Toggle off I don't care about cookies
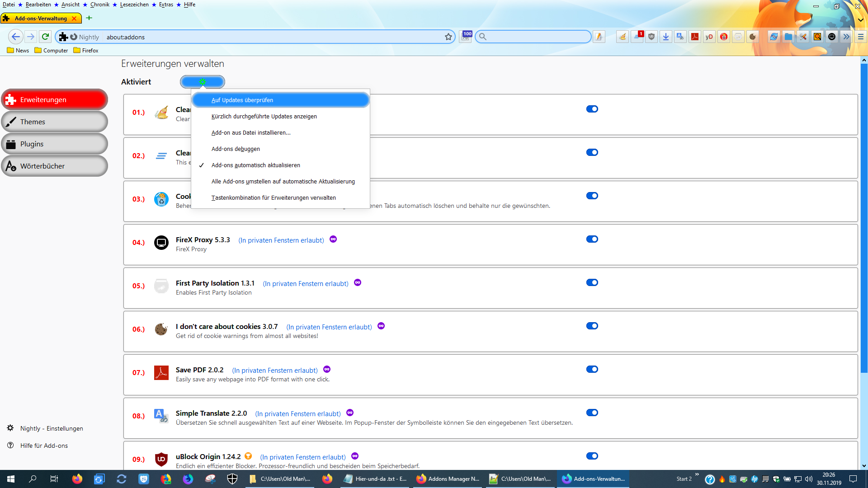The height and width of the screenshot is (488, 868). click(x=592, y=326)
